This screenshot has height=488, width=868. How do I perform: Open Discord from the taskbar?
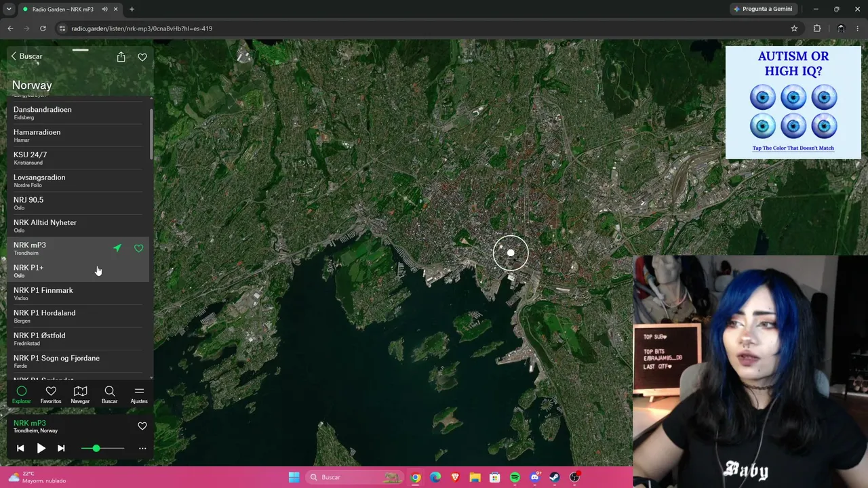coord(535,477)
